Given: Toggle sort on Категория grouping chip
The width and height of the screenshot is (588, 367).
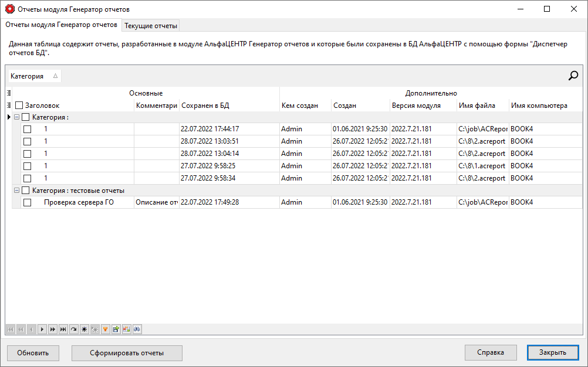Looking at the screenshot, I should [x=35, y=76].
